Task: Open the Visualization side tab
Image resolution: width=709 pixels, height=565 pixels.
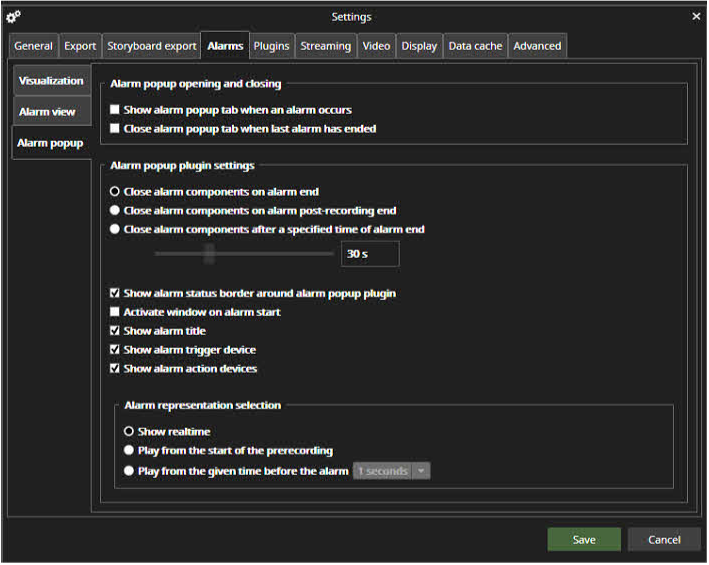Action: pos(51,81)
